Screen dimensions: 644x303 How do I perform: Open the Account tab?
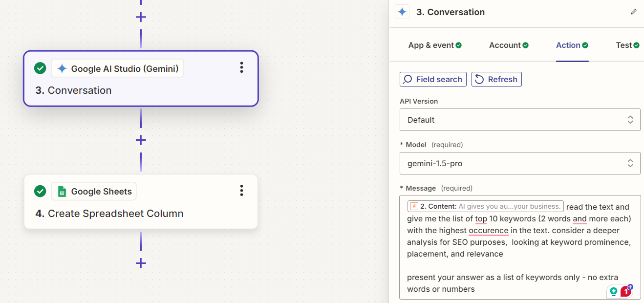click(508, 45)
